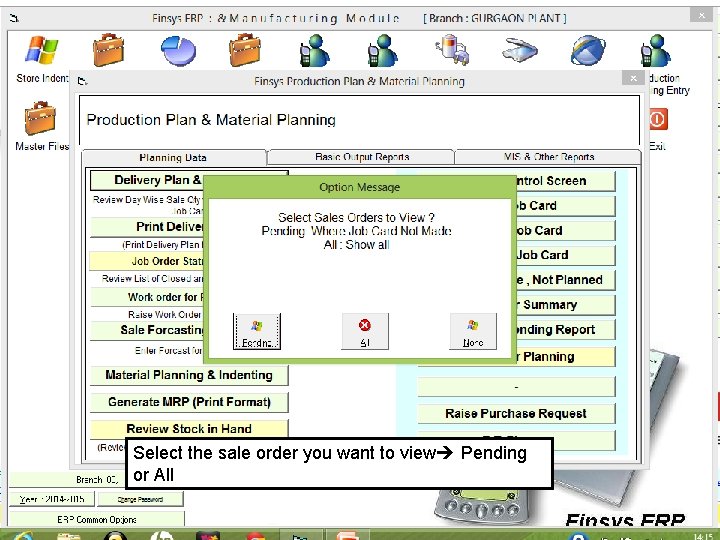Click Review Stock in Hand
The height and width of the screenshot is (540, 720).
[x=189, y=429]
